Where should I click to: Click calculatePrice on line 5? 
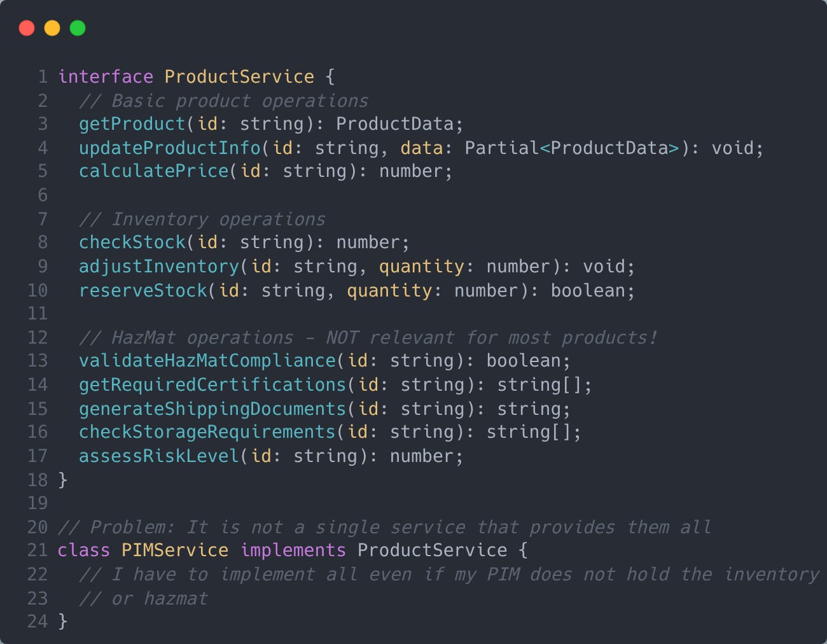pos(153,171)
